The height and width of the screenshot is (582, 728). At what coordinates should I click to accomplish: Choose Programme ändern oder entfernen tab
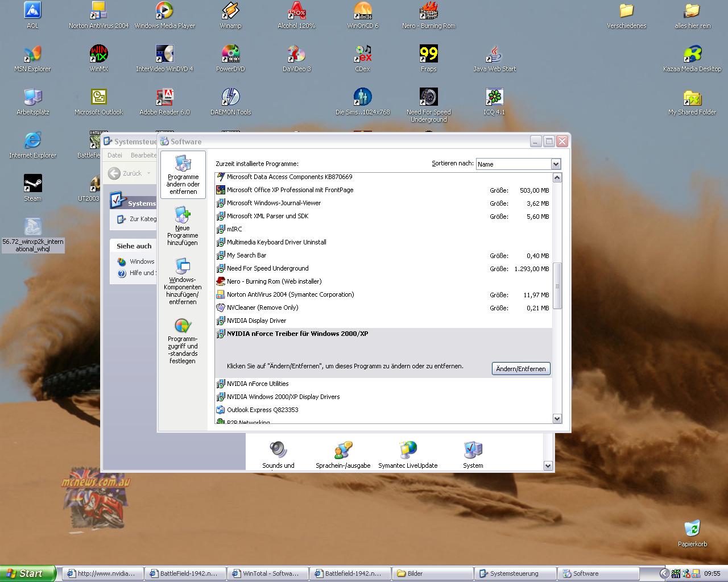[183, 174]
